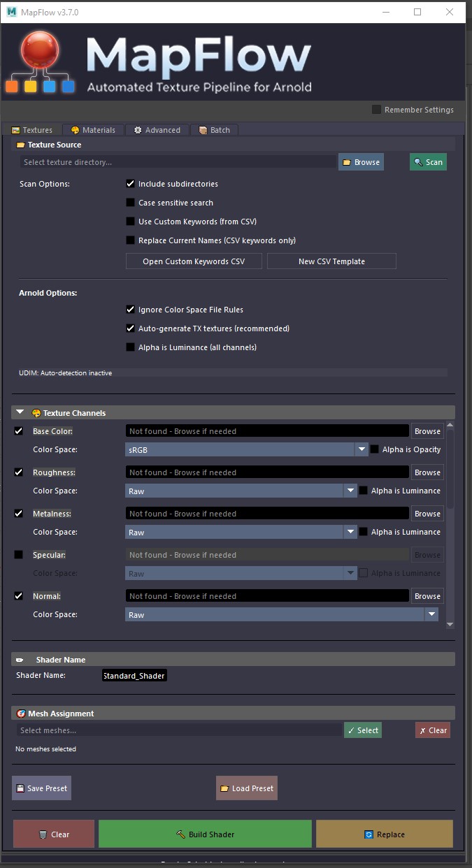Click the Replace button with refresh icon
472x868 pixels.
click(384, 834)
